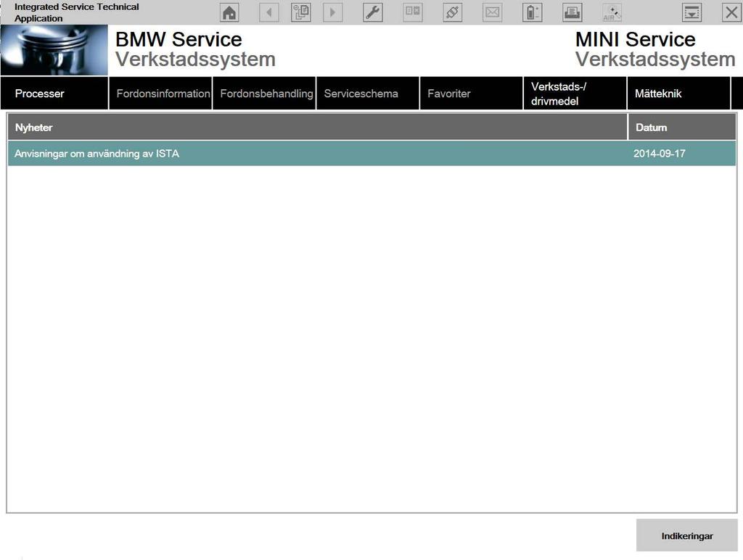Click the forward arrow toolbar icon

tap(332, 12)
